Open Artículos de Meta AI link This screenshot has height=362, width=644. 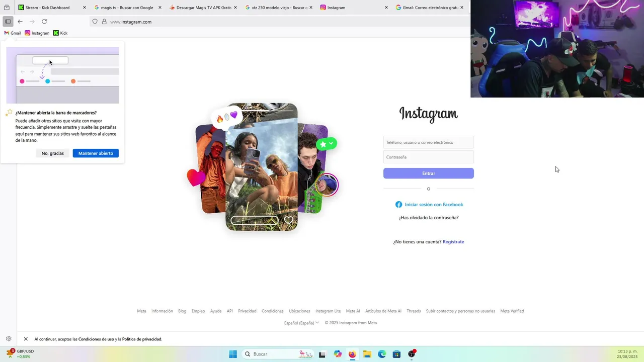[x=383, y=311]
